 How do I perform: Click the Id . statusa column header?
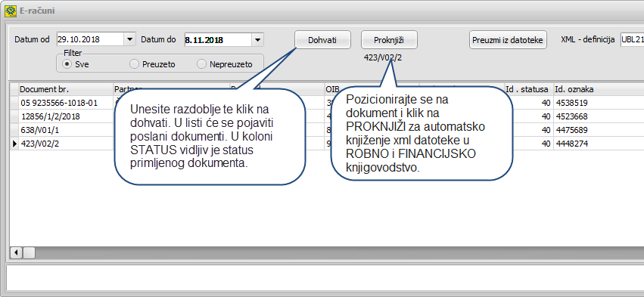click(528, 89)
